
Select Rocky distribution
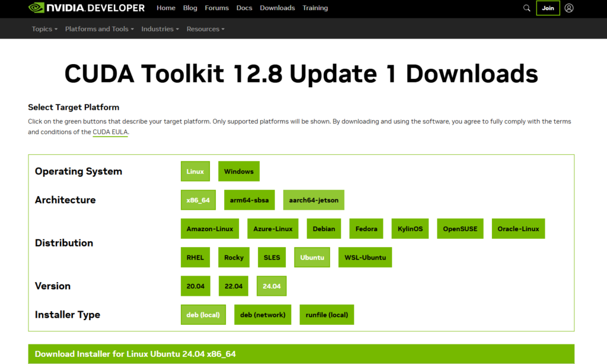pyautogui.click(x=234, y=257)
